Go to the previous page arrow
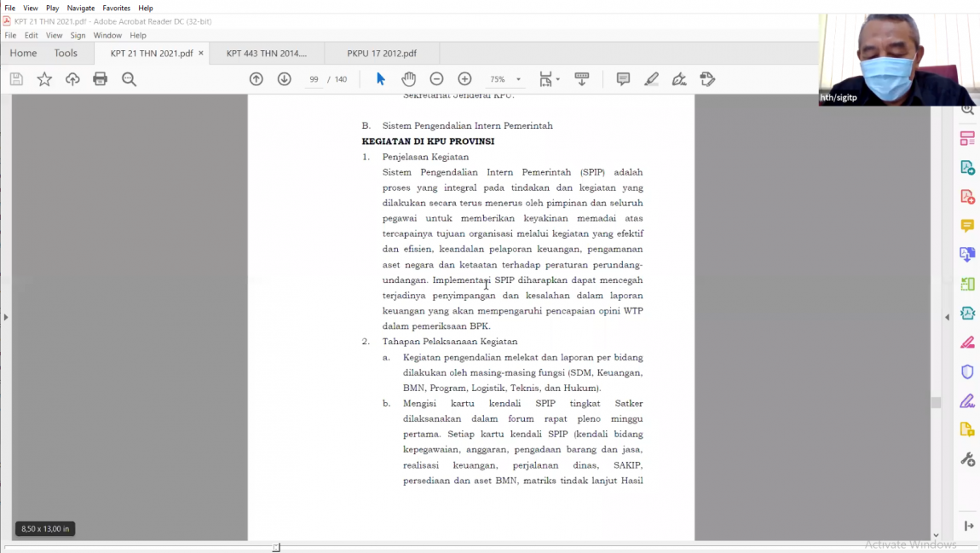The image size is (980, 553). (x=257, y=79)
